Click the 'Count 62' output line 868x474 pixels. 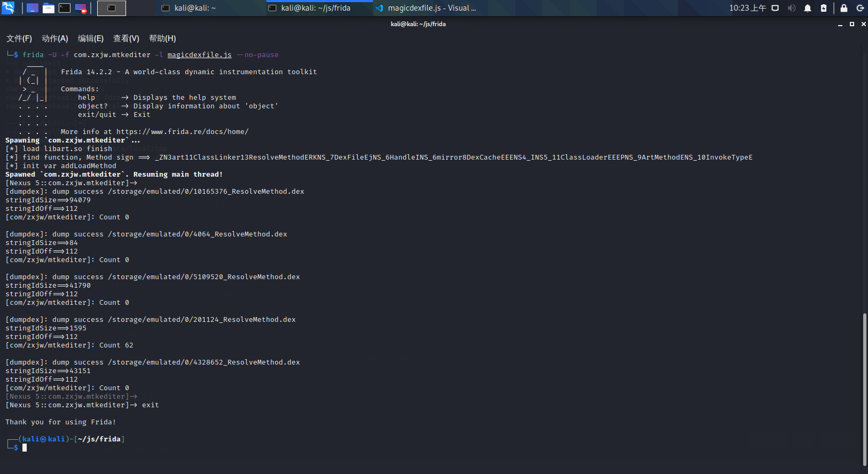pos(69,345)
